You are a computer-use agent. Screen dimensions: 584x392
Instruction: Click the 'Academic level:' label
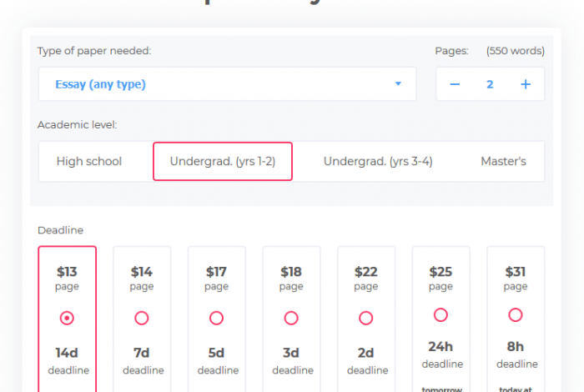tap(77, 125)
